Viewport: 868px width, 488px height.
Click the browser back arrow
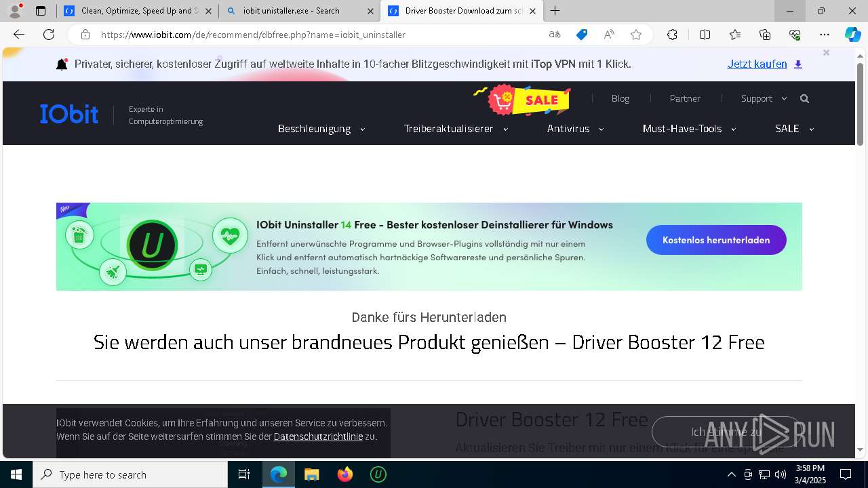point(19,35)
